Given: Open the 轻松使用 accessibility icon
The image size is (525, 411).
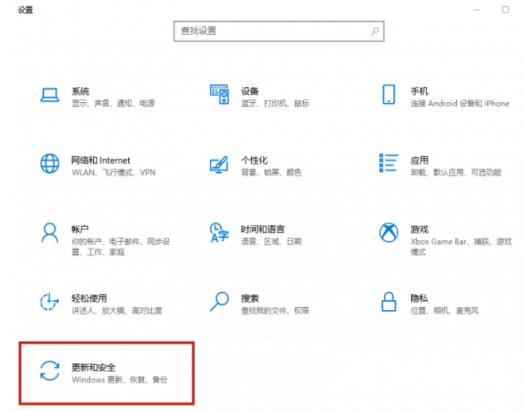Looking at the screenshot, I should coord(50,302).
